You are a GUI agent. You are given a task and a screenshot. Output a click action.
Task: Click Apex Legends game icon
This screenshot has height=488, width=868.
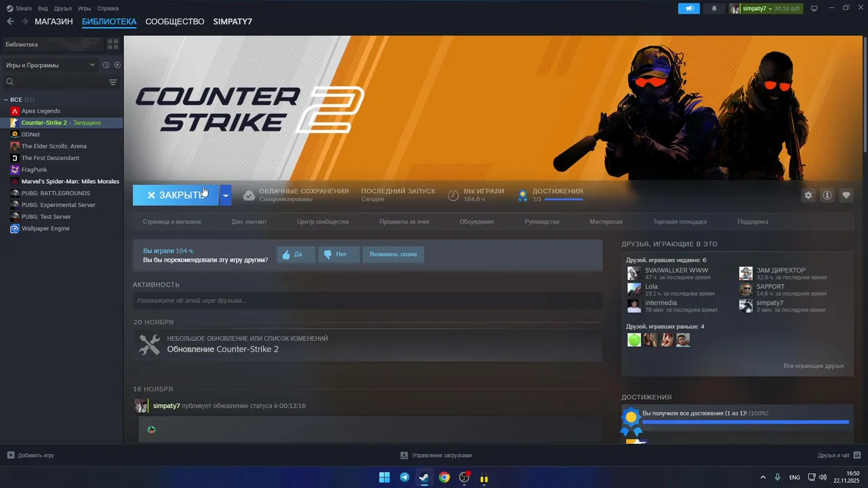coord(15,110)
